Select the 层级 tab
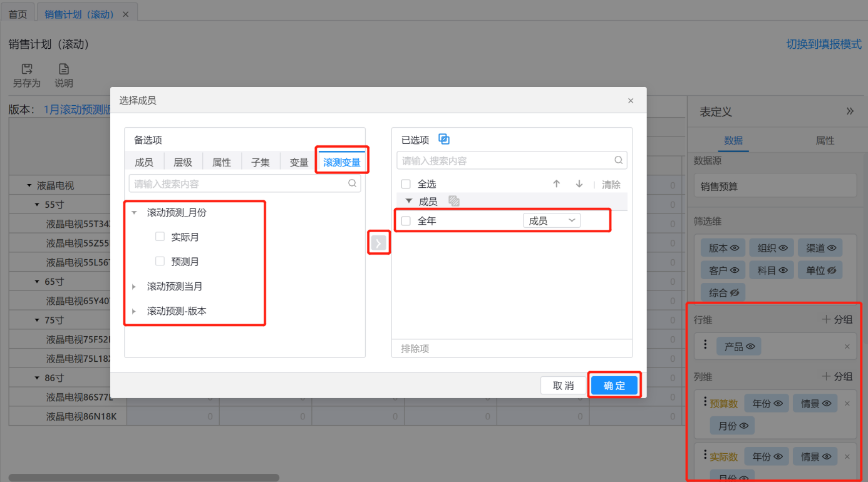Screen dimensions: 868x482 click(x=183, y=162)
